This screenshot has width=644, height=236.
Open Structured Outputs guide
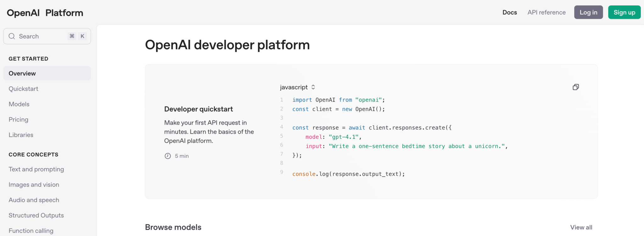point(36,216)
